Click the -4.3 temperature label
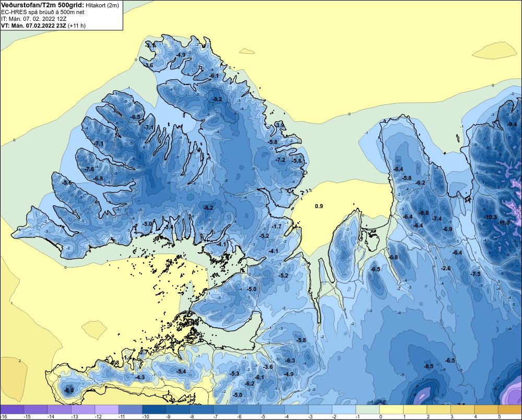 point(140,377)
